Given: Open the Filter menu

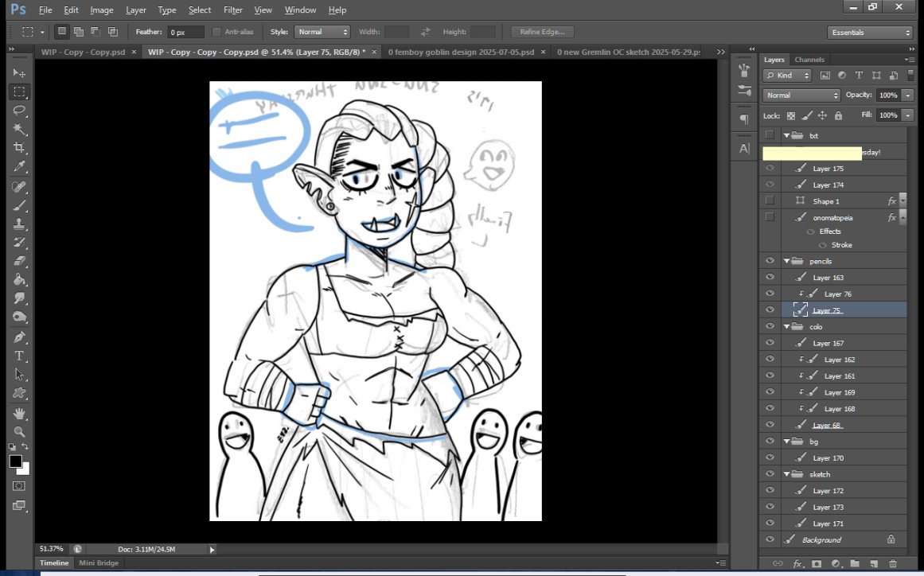Looking at the screenshot, I should pyautogui.click(x=232, y=10).
